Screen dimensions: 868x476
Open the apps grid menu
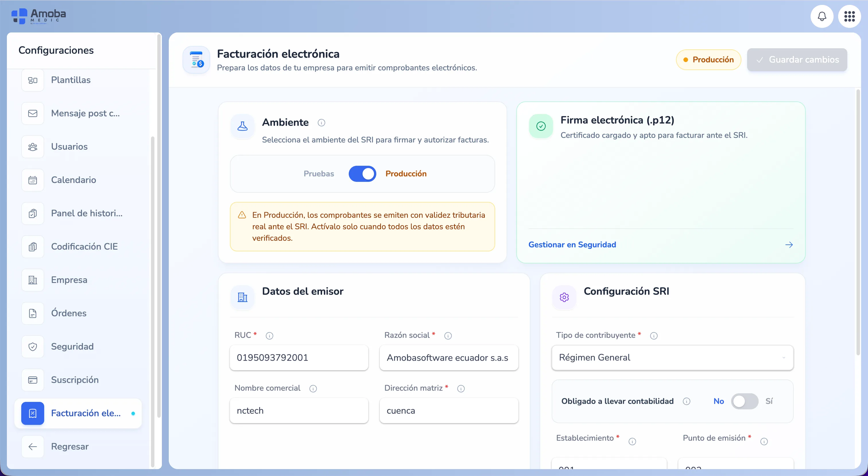[x=849, y=16]
